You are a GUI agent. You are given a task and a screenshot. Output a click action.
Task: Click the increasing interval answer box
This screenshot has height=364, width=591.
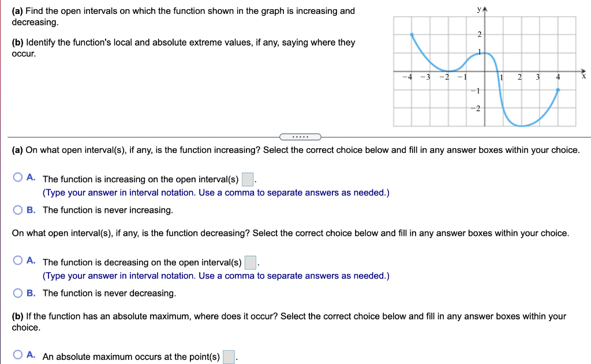pyautogui.click(x=248, y=178)
